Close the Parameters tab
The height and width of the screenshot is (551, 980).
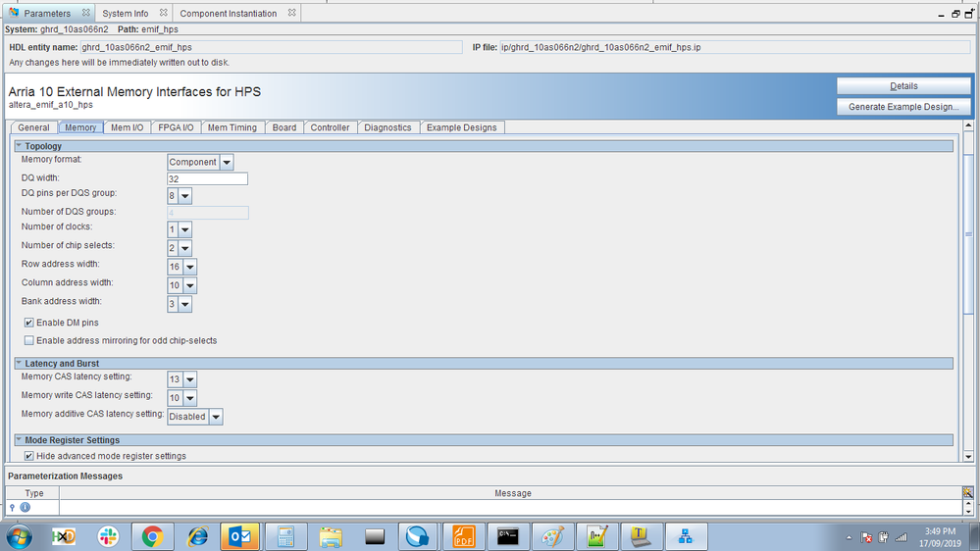[x=85, y=13]
